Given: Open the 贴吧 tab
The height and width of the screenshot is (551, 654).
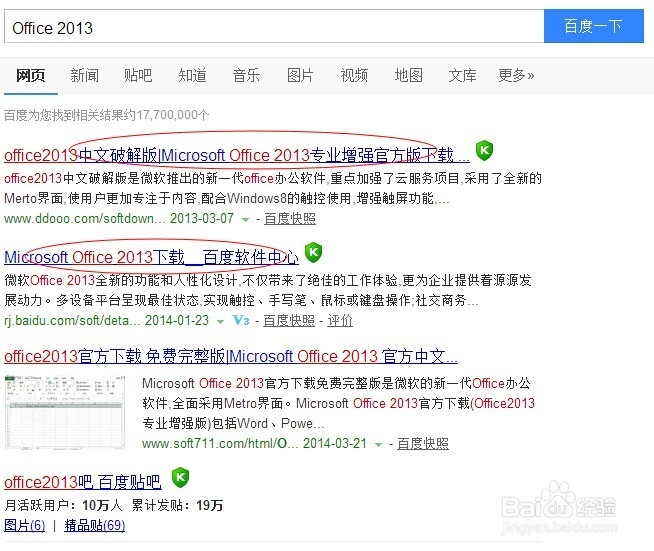Looking at the screenshot, I should click(x=138, y=75).
